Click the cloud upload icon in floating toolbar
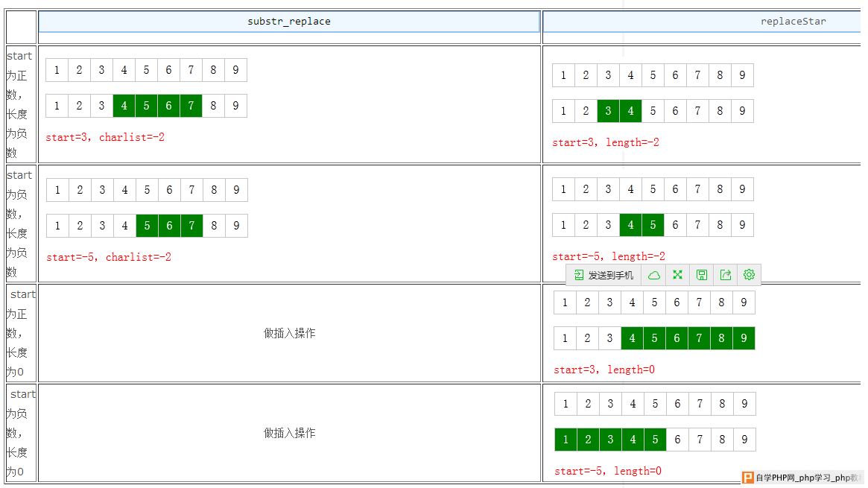The image size is (868, 488). pyautogui.click(x=653, y=275)
